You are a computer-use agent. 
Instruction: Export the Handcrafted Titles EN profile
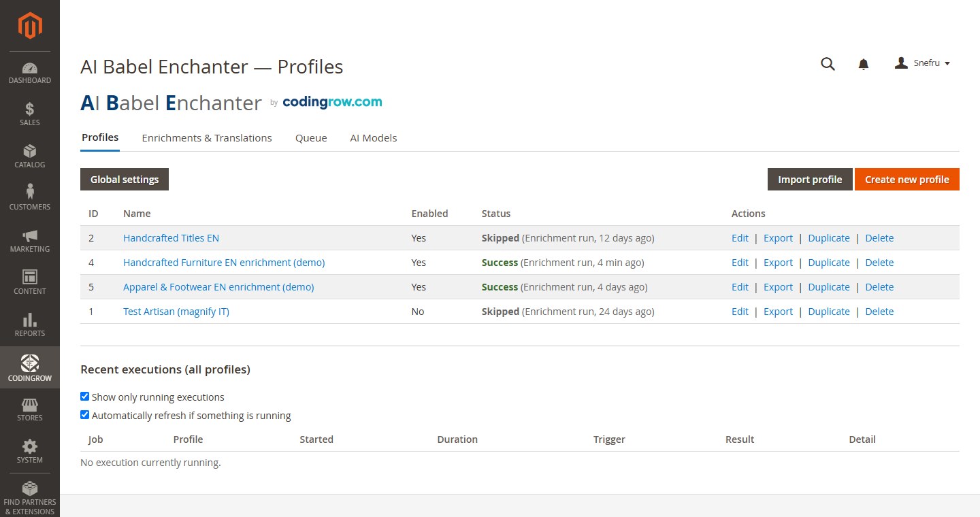pyautogui.click(x=778, y=238)
